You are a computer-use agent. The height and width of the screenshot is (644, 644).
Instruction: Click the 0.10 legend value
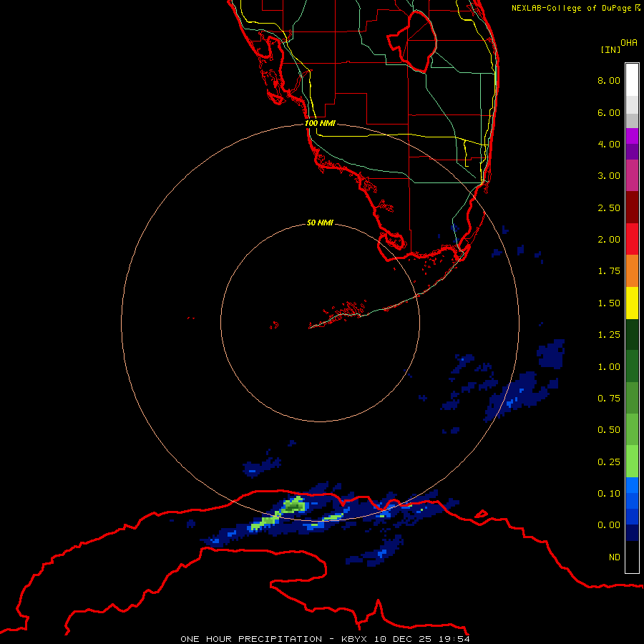609,494
